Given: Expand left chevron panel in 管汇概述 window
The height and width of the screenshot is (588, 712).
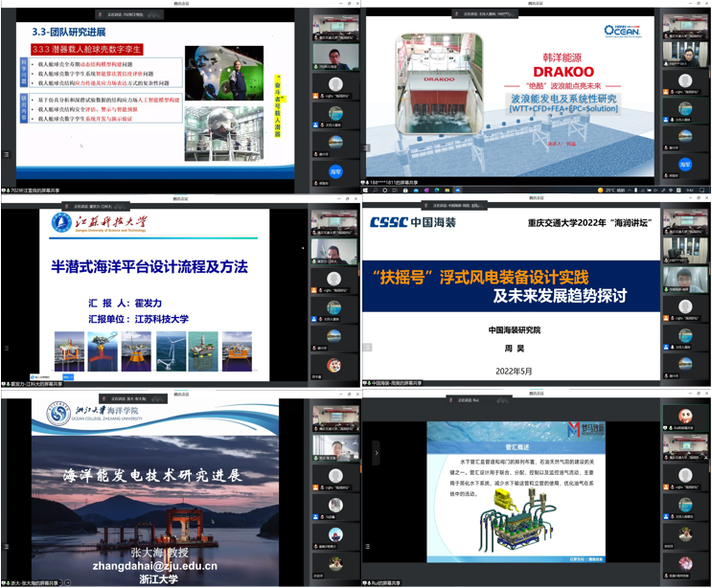Looking at the screenshot, I should coord(376,453).
